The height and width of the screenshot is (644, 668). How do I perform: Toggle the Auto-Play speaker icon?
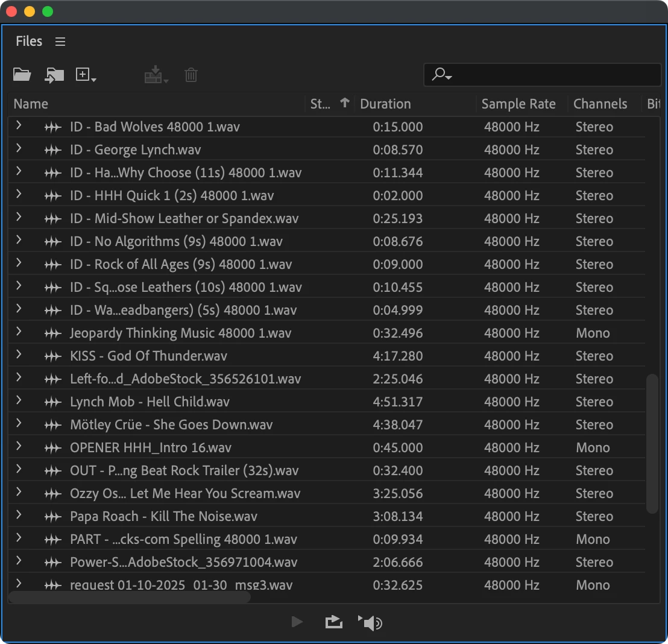(x=370, y=623)
